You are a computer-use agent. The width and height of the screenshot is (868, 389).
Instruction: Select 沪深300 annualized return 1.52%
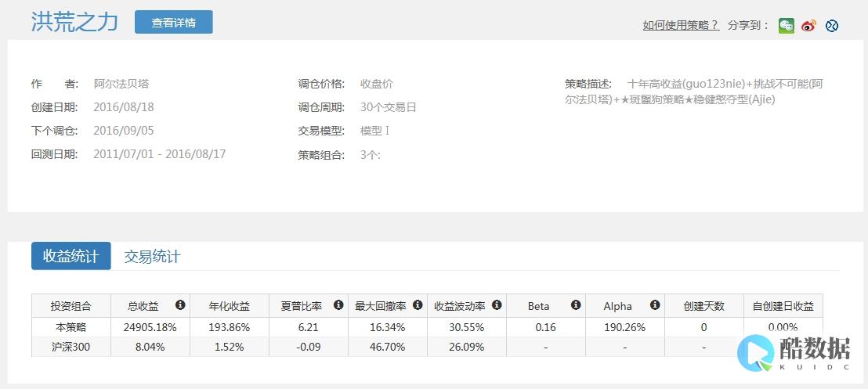[x=230, y=347]
